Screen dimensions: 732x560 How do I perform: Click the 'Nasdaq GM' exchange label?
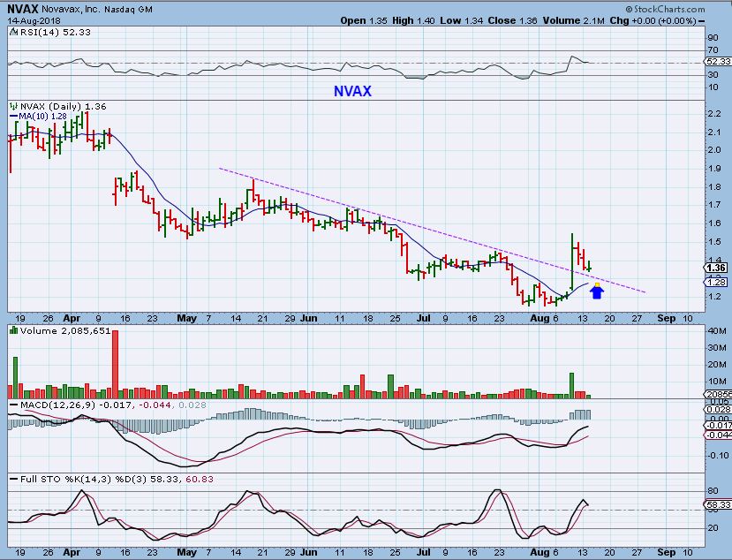(x=128, y=9)
